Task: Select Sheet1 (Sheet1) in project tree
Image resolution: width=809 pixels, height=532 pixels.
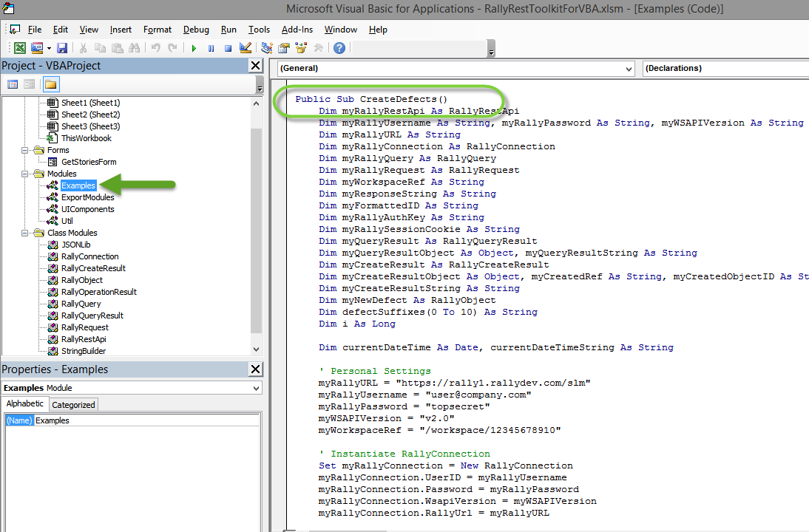Action: (90, 103)
